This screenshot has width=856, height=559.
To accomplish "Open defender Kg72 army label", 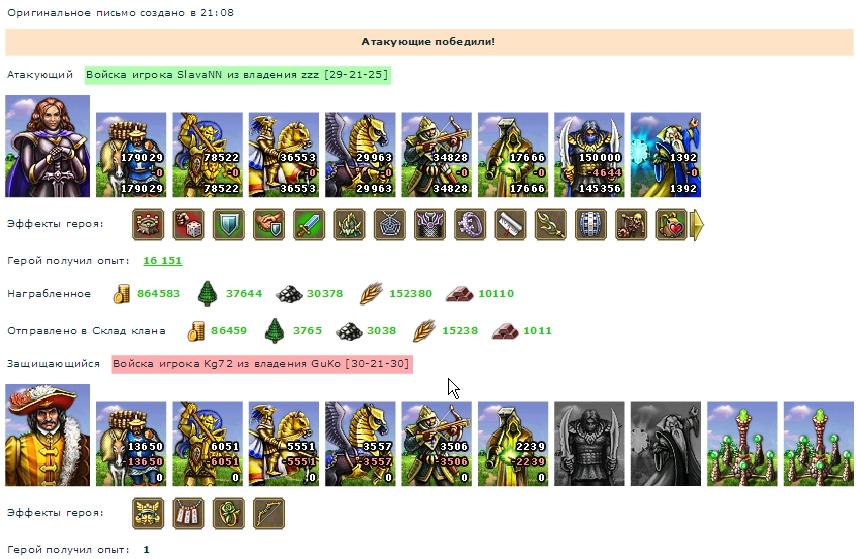I will coord(261,364).
